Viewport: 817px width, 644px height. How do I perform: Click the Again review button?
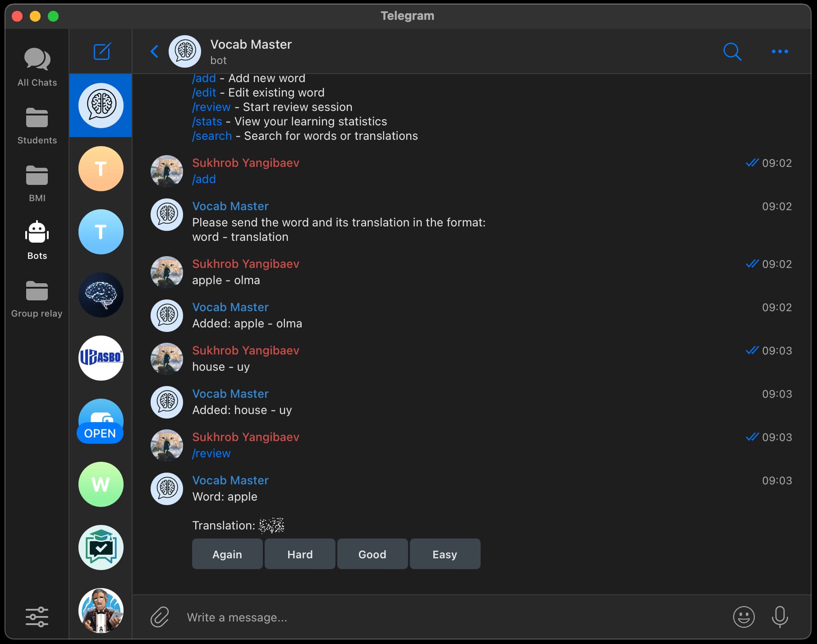[x=227, y=554]
